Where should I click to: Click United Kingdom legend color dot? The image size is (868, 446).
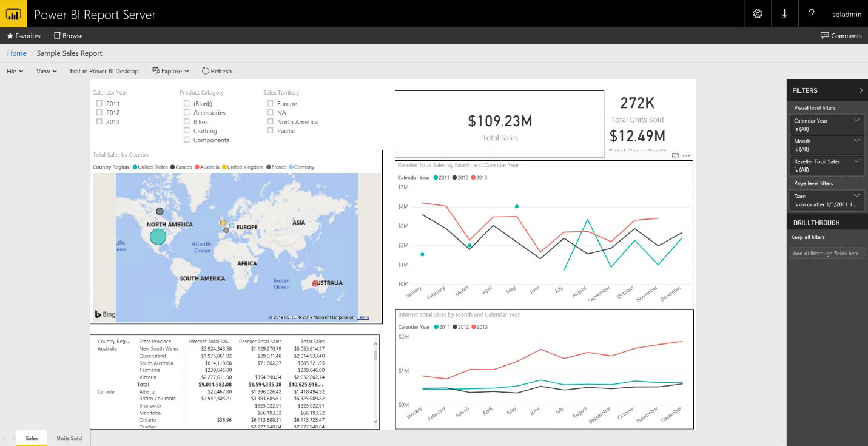click(223, 167)
